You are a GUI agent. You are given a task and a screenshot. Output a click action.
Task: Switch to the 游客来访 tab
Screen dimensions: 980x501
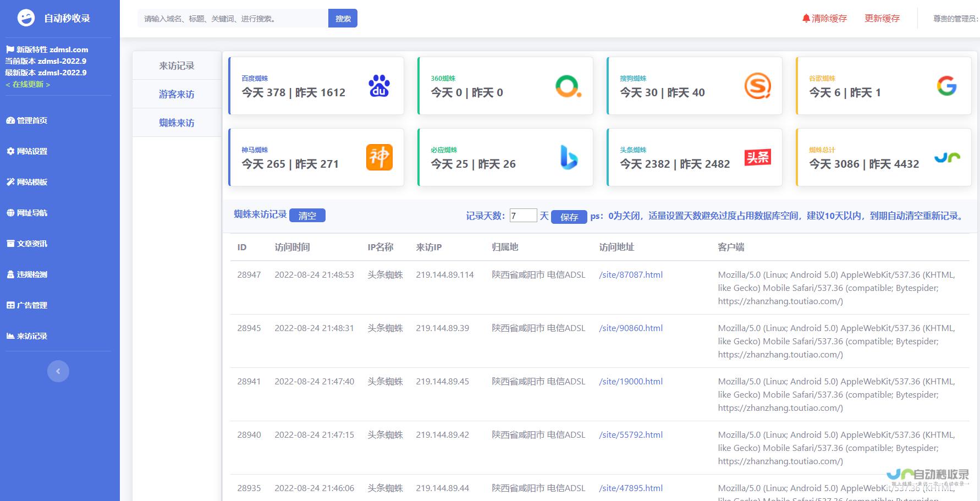click(x=177, y=94)
